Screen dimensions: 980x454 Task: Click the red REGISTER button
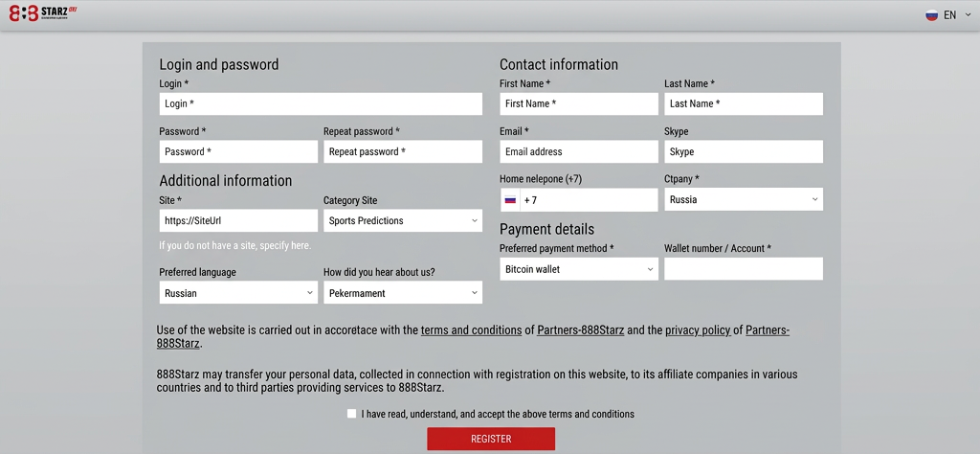click(491, 439)
